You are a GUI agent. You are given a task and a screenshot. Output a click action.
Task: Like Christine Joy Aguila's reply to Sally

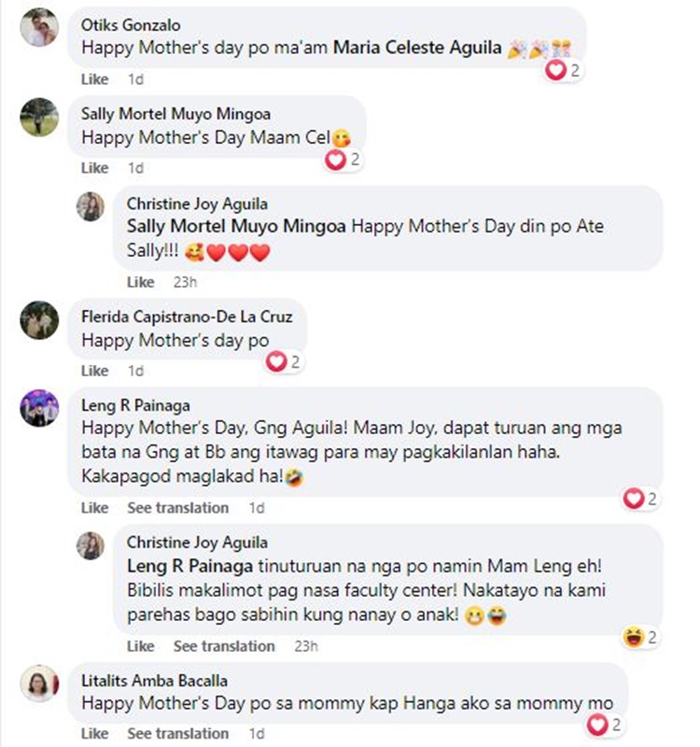pyautogui.click(x=141, y=282)
